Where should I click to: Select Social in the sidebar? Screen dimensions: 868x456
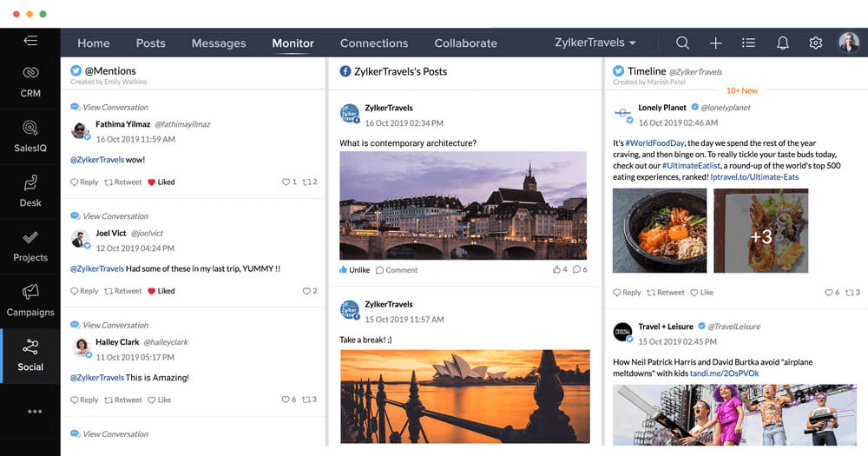pos(30,356)
